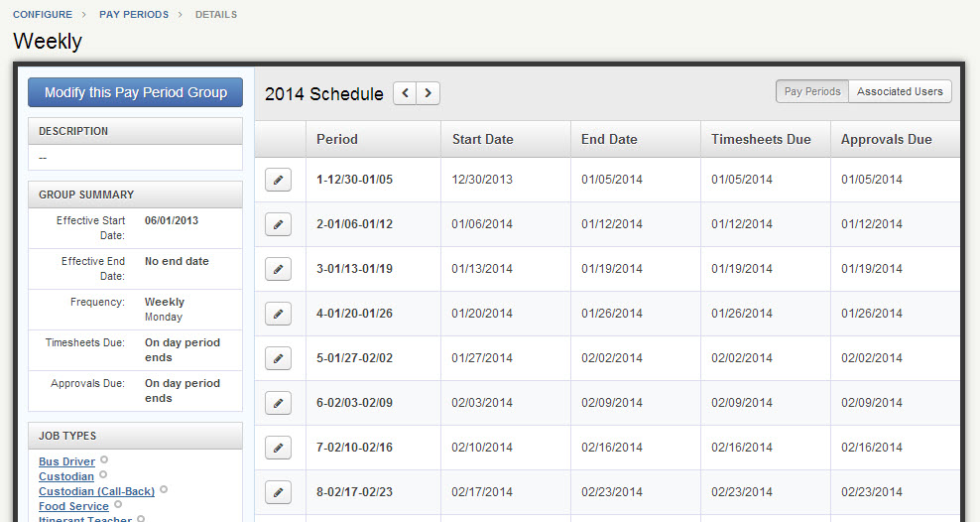Click the End Date column header
Viewport: 980px width, 522px height.
click(636, 139)
